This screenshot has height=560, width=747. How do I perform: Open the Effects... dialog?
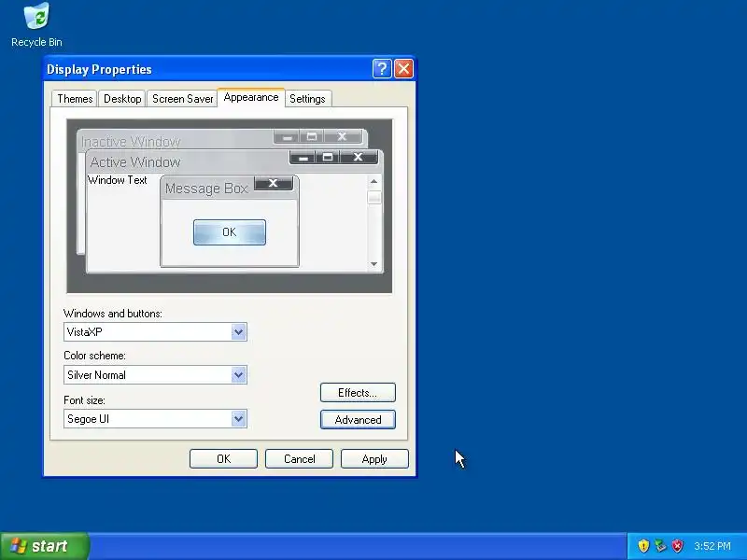[x=358, y=392]
